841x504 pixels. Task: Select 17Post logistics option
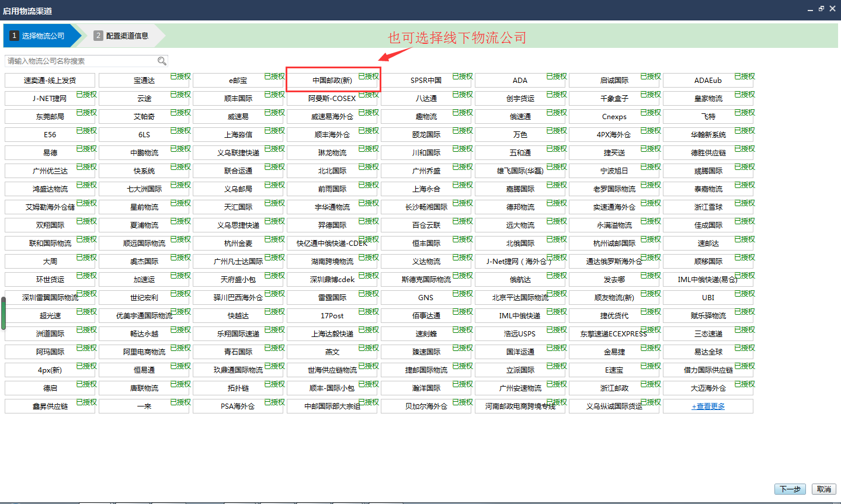pyautogui.click(x=332, y=316)
